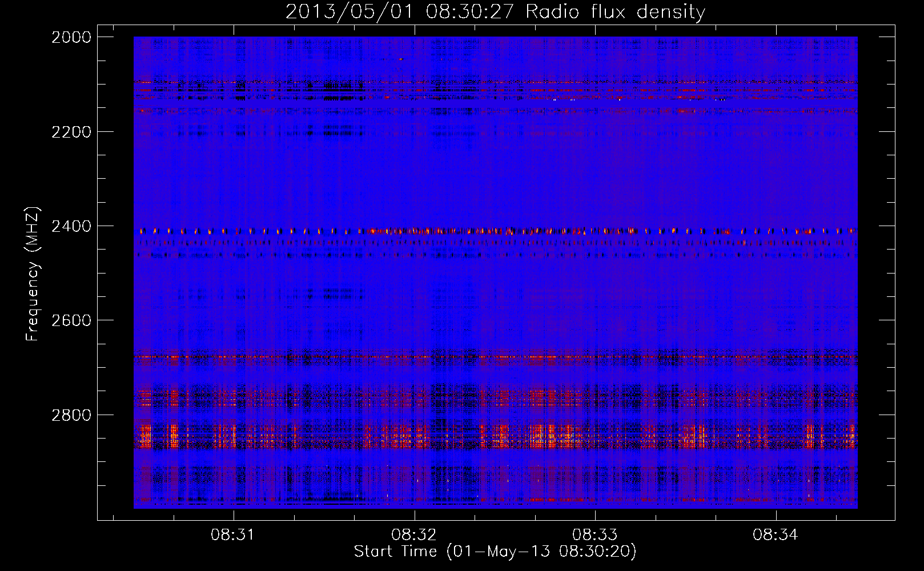
Task: Select the 2800 frequency axis label
Action: click(71, 415)
